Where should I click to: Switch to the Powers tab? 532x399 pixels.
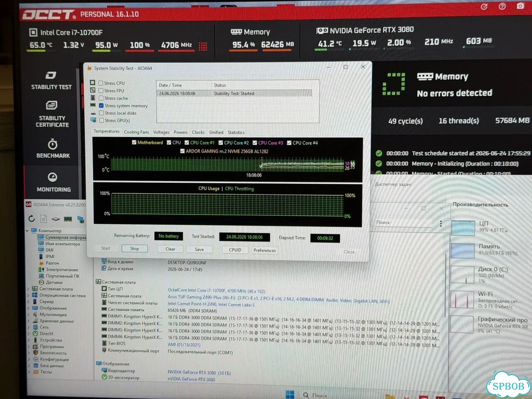[x=180, y=132]
